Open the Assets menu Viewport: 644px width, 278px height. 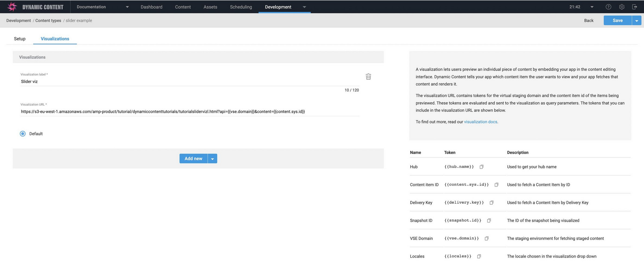click(x=210, y=7)
